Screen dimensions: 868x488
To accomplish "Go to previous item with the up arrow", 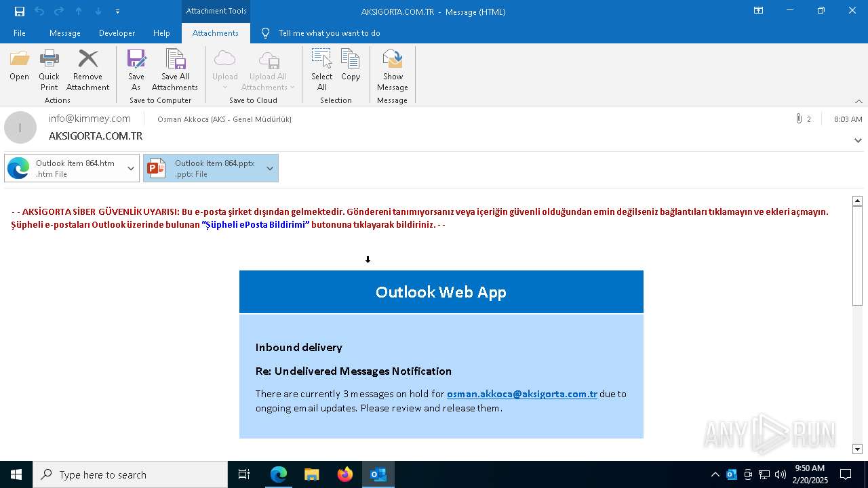I will [79, 12].
